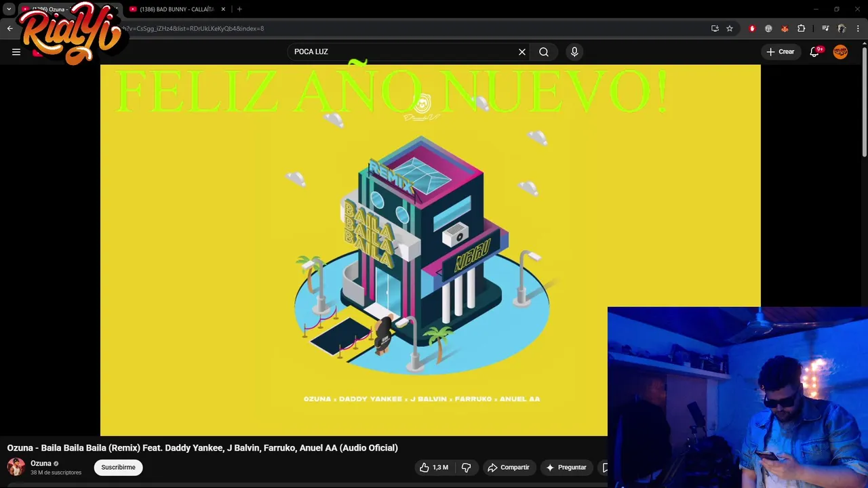Minimize the browser window
Screen dimensions: 868x488
[x=816, y=9]
